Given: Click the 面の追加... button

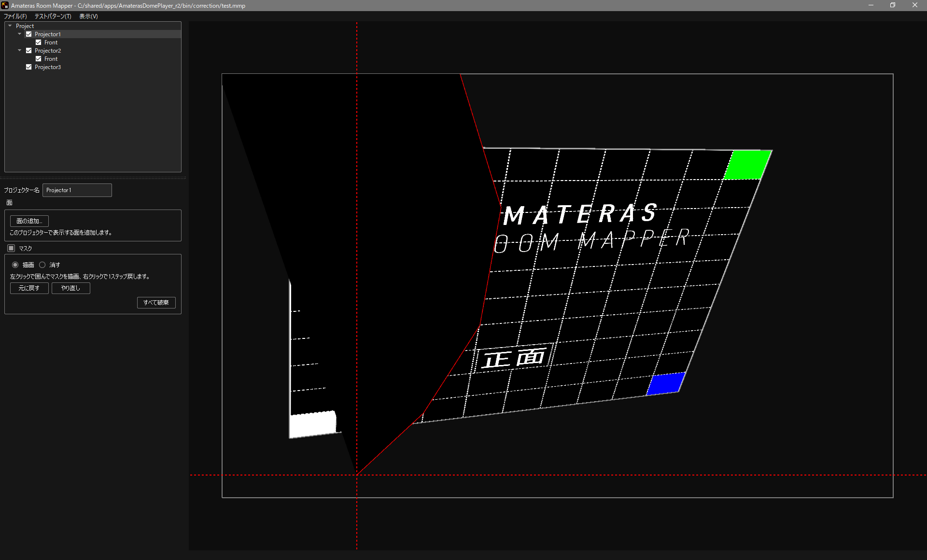Looking at the screenshot, I should 29,221.
